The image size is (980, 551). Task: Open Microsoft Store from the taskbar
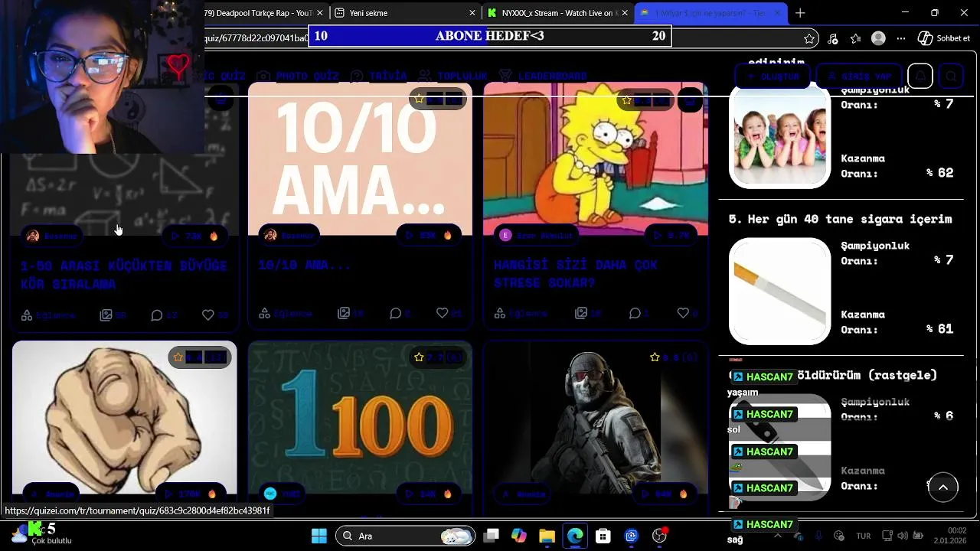[x=603, y=536]
